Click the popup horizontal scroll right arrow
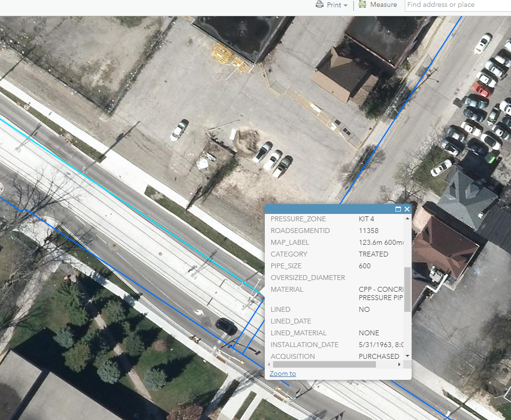511x420 pixels. tap(399, 365)
